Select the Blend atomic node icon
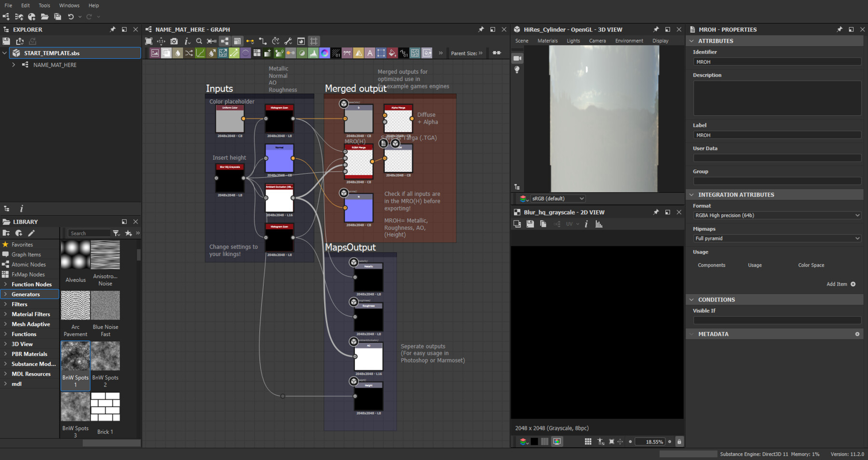The width and height of the screenshot is (868, 460). tap(166, 53)
